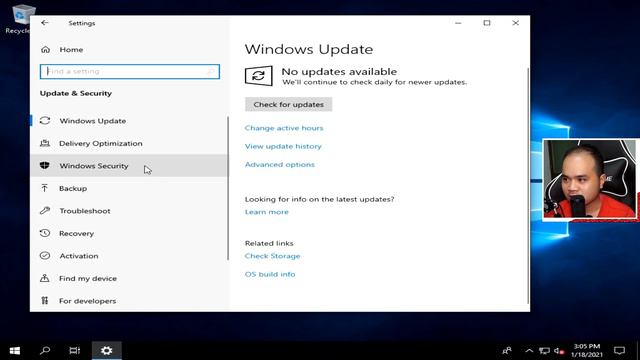Image resolution: width=640 pixels, height=360 pixels.
Task: Open Windows Security page
Action: coord(129,166)
